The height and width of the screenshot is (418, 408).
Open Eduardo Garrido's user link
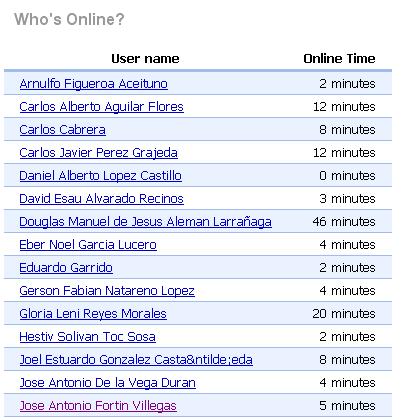coord(66,268)
